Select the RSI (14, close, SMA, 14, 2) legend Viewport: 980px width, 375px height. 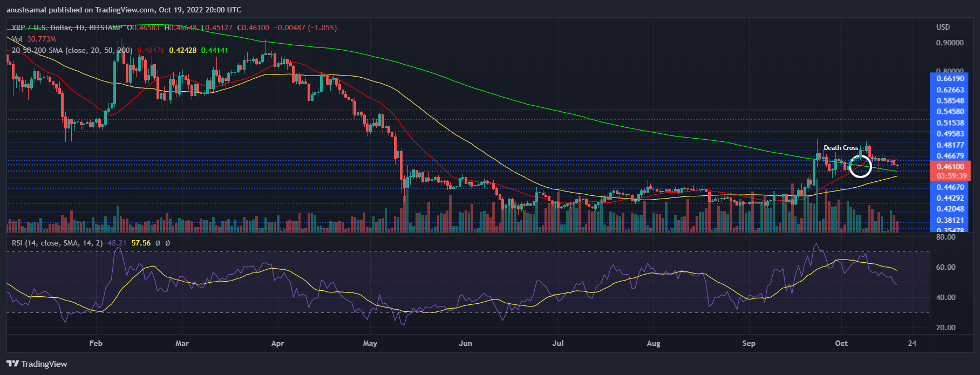click(x=57, y=243)
